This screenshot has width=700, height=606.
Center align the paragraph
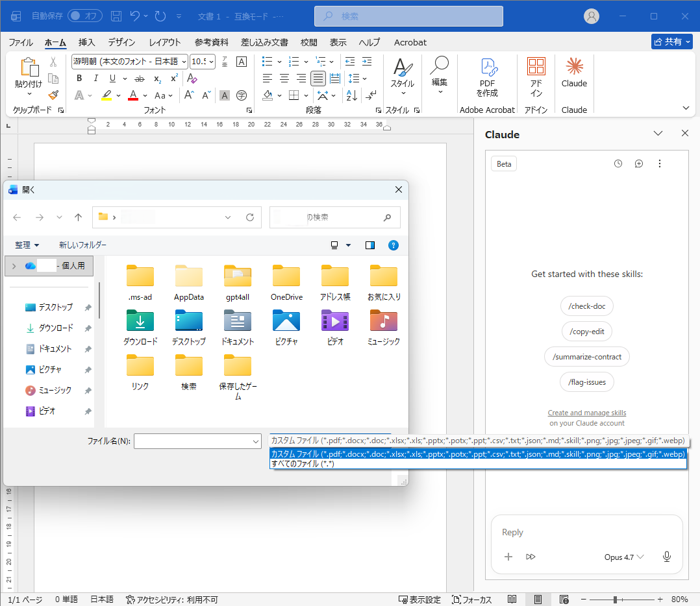284,79
